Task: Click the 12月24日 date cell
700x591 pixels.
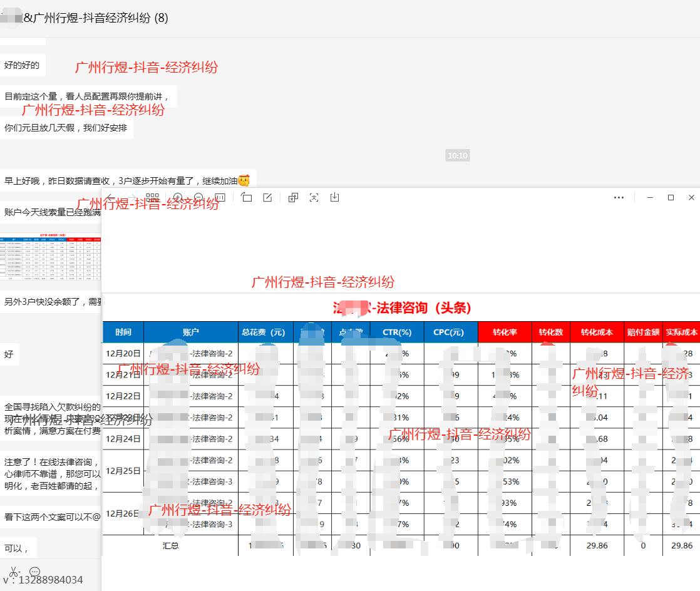Action: click(123, 439)
